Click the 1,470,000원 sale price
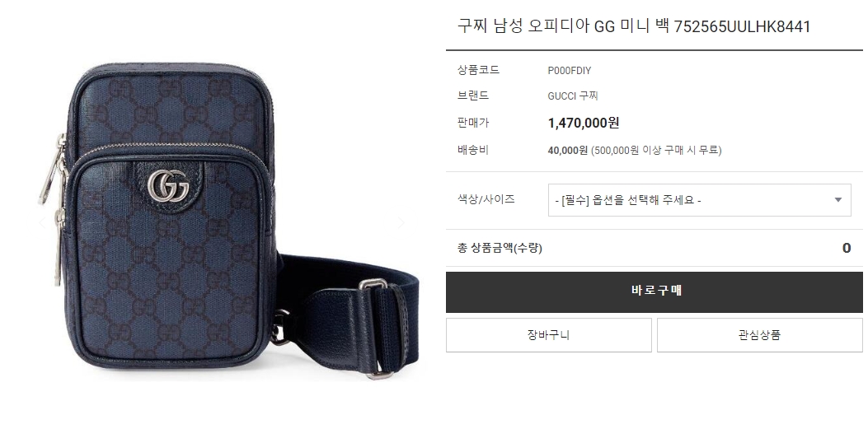The height and width of the screenshot is (429, 868). pyautogui.click(x=584, y=123)
